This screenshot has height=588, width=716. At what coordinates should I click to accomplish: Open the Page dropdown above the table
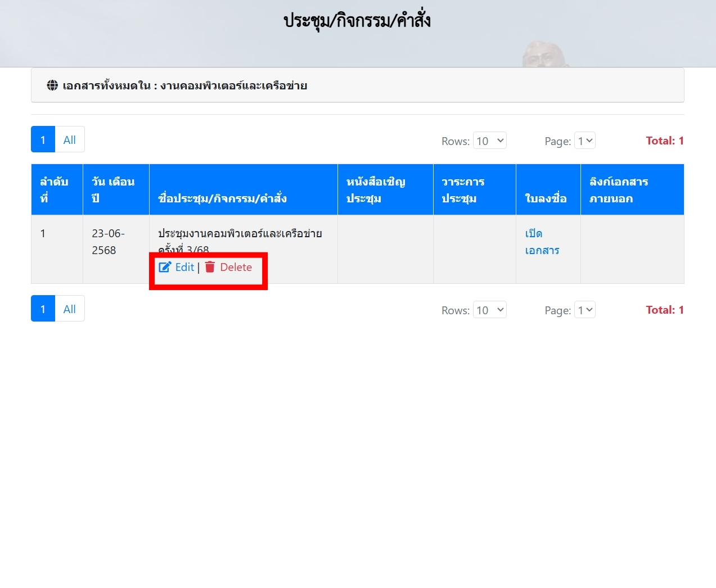584,141
